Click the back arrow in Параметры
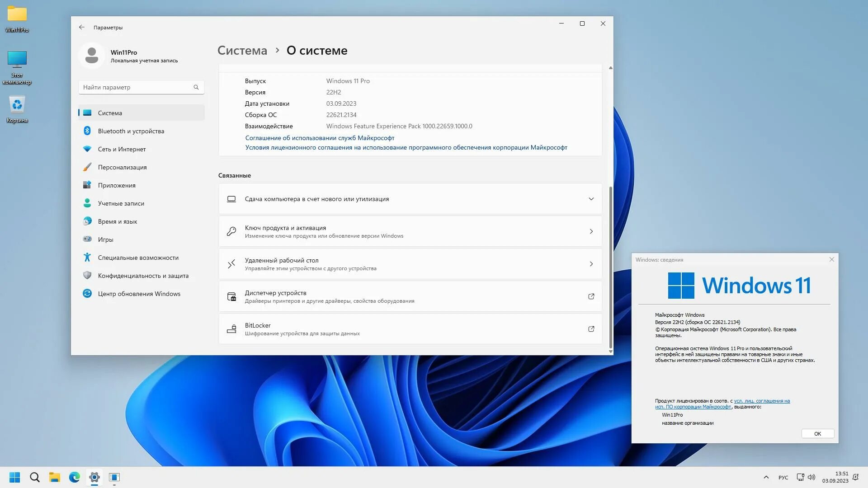The height and width of the screenshot is (488, 868). [82, 27]
